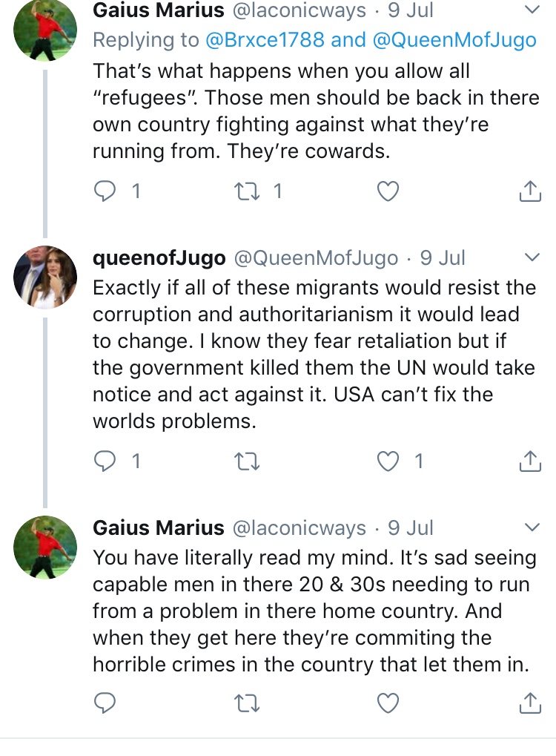The height and width of the screenshot is (756, 556).
Task: Share the first Gaius Marius tweet
Action: 529,191
